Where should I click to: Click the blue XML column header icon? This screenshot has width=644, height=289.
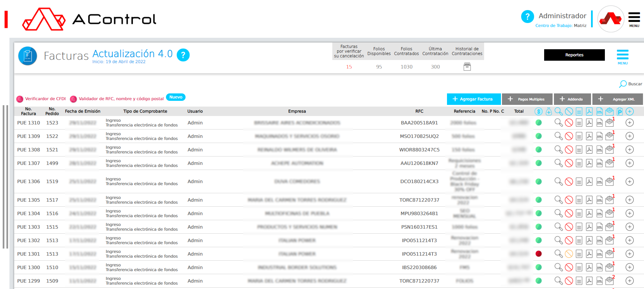click(x=599, y=112)
